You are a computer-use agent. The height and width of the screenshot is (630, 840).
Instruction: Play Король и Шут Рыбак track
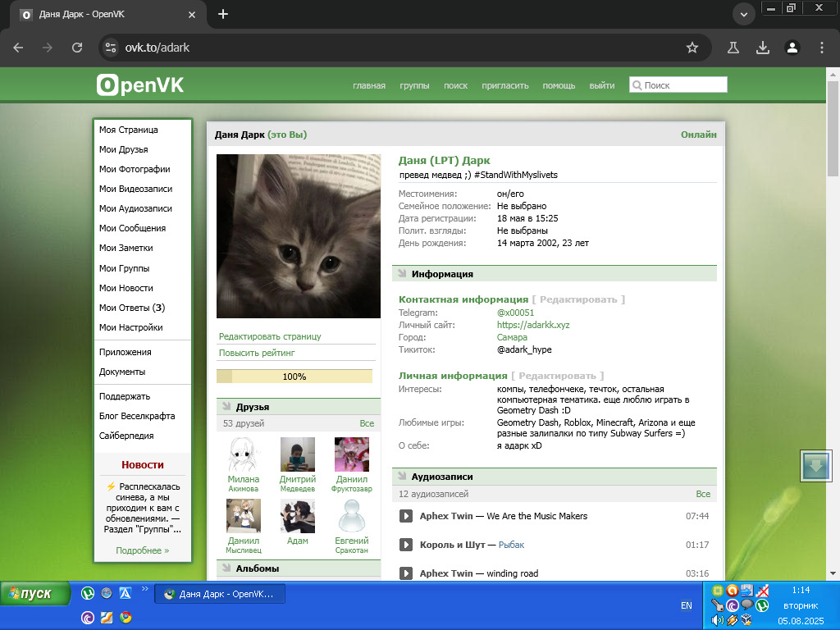click(405, 545)
